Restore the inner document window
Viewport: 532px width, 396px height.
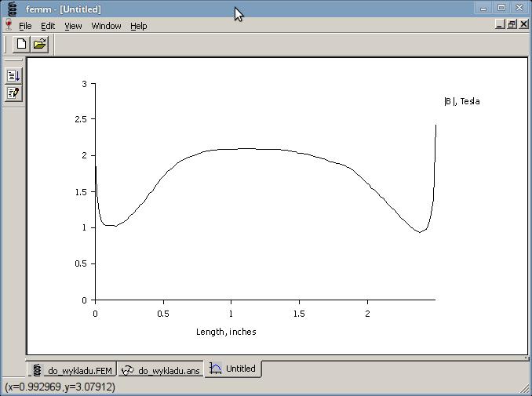point(512,24)
